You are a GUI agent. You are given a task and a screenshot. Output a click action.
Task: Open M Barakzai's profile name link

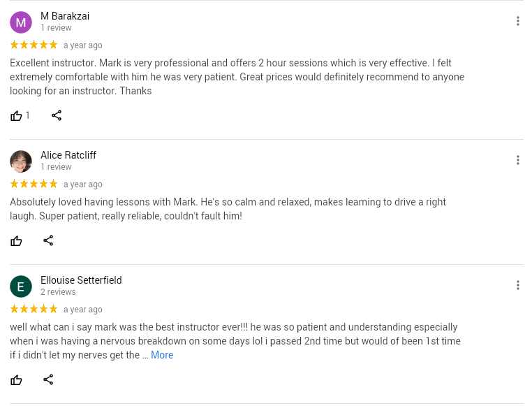click(x=65, y=16)
